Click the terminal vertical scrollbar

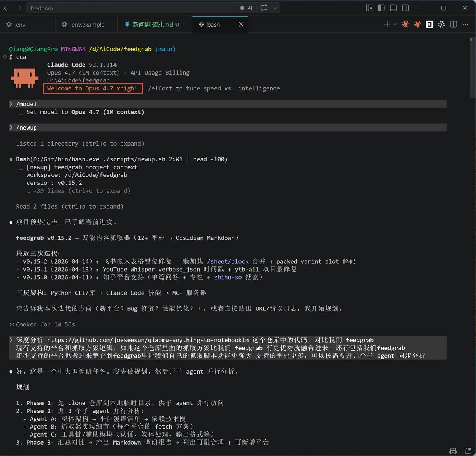[x=471, y=67]
